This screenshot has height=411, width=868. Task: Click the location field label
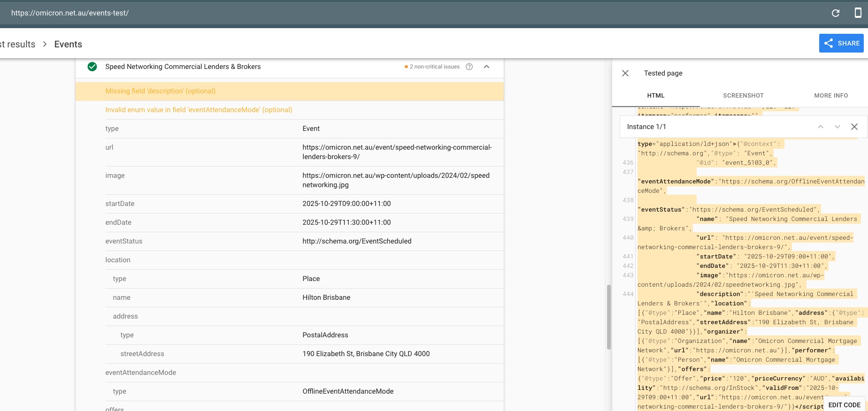[118, 260]
